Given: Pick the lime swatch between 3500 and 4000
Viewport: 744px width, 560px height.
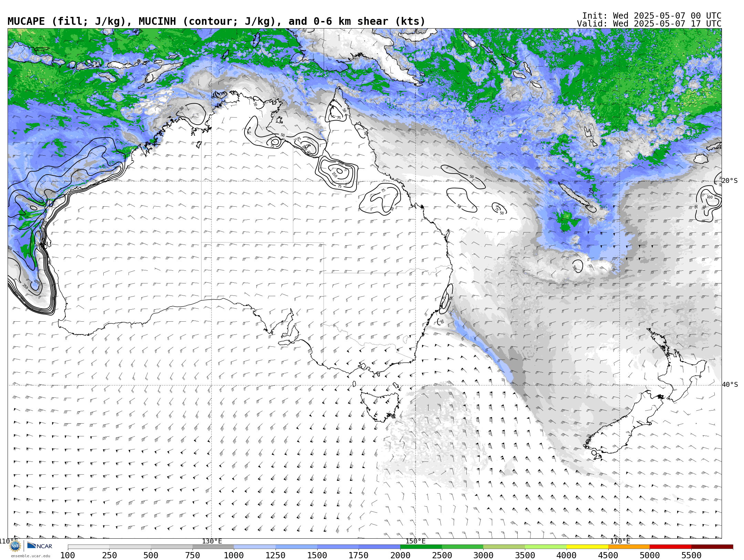Looking at the screenshot, I should coord(546,547).
